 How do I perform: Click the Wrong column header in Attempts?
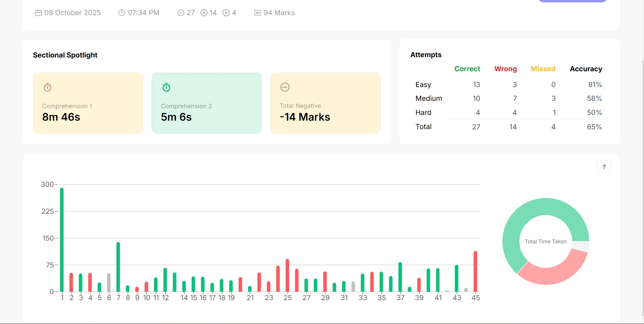[505, 69]
